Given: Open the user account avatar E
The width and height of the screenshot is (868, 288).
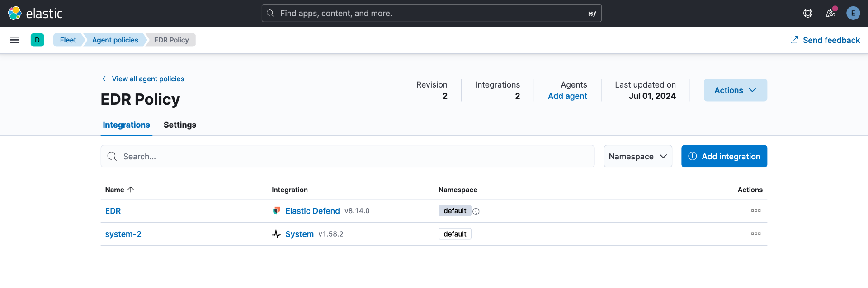Looking at the screenshot, I should 853,13.
